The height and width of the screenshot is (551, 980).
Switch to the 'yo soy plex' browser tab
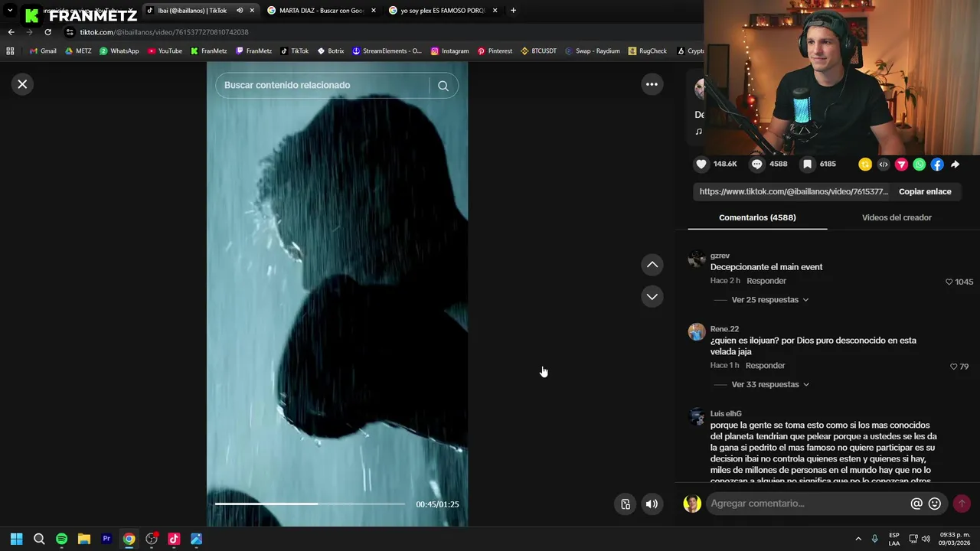coord(442,11)
